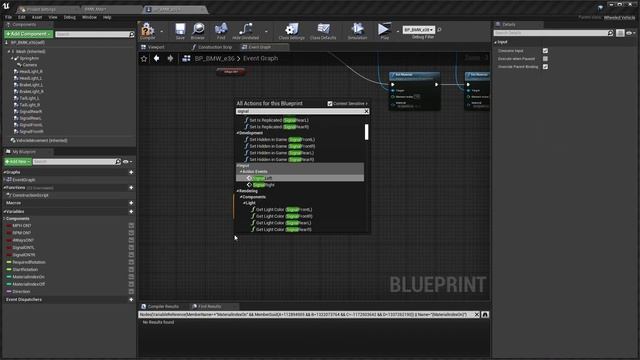Image resolution: width=640 pixels, height=360 pixels.
Task: Toggle editable eye for SignalON?L variable
Action: [x=131, y=247]
